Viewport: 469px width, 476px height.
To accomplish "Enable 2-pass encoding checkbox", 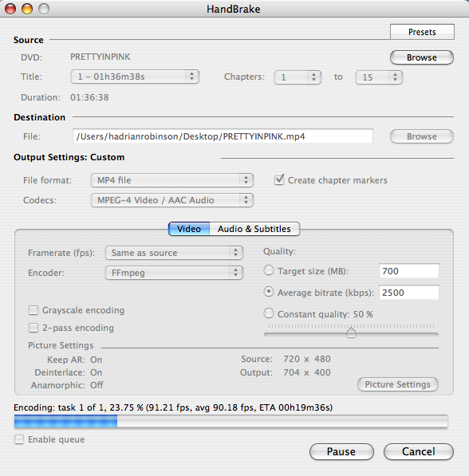I will [x=33, y=328].
